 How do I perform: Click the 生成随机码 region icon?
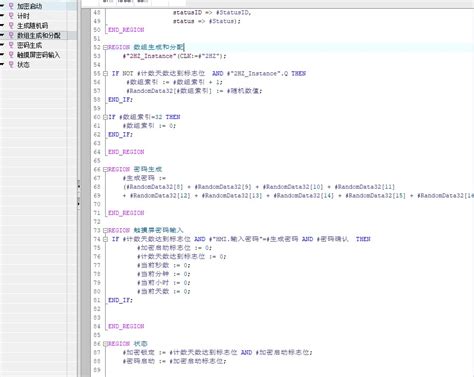point(11,26)
